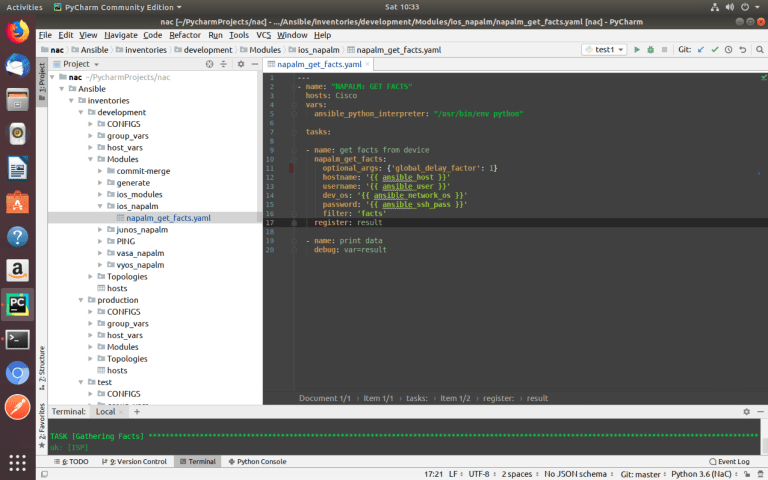Click the Python 3.6 (NaC) interpreter widget
The height and width of the screenshot is (480, 768).
[x=704, y=474]
